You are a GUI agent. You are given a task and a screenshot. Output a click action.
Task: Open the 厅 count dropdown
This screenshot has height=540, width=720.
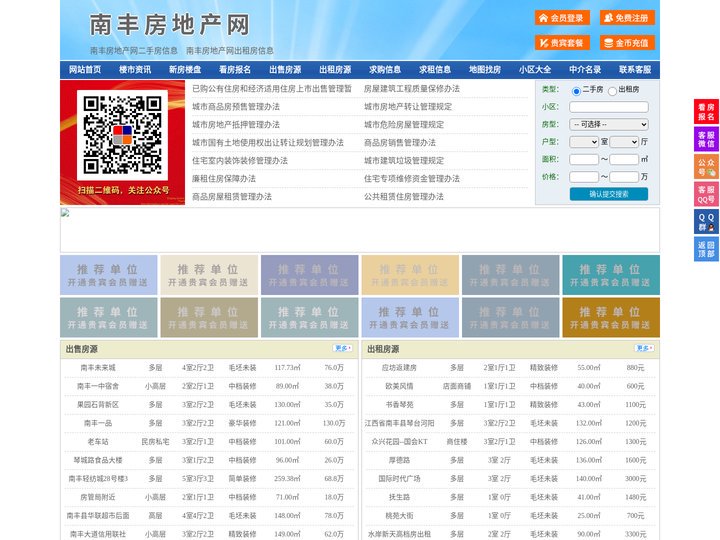tap(624, 142)
